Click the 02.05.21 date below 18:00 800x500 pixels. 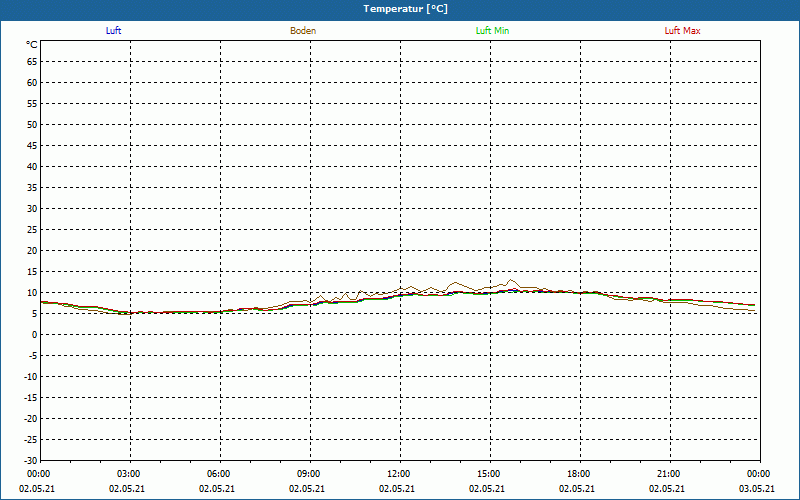pyautogui.click(x=577, y=489)
